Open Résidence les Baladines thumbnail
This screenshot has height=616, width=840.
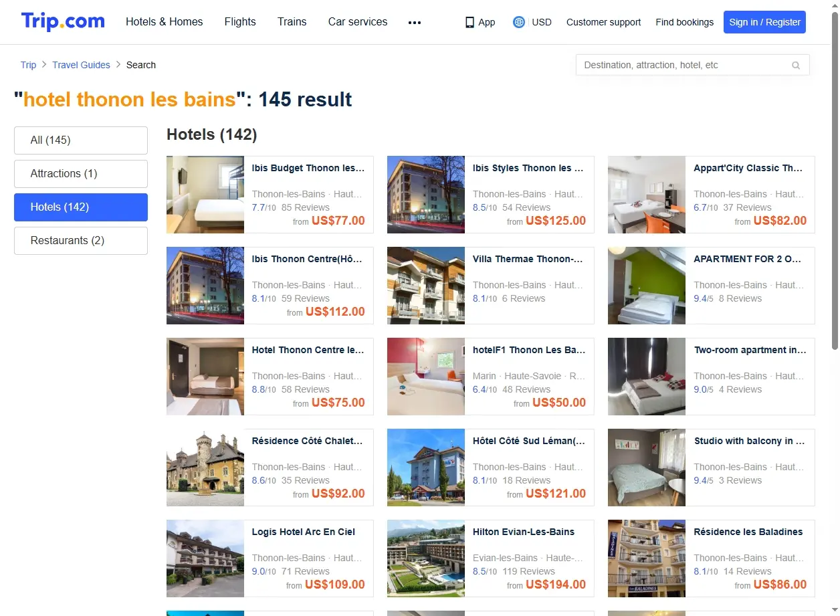click(x=647, y=558)
